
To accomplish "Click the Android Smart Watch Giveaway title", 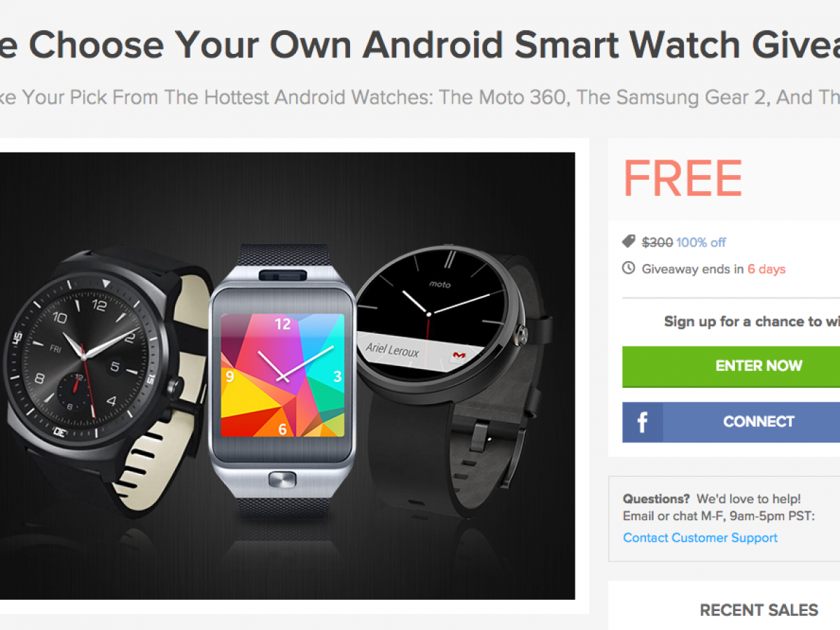I will 420,45.
